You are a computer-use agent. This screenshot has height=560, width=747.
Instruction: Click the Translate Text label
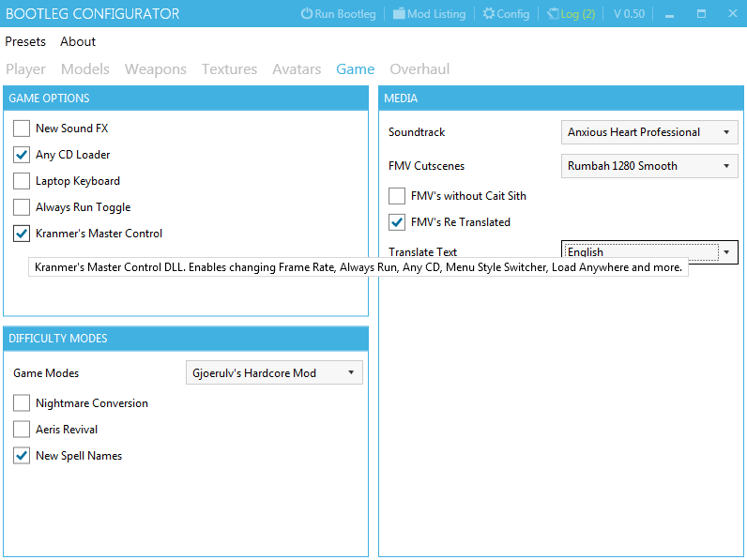click(x=422, y=251)
